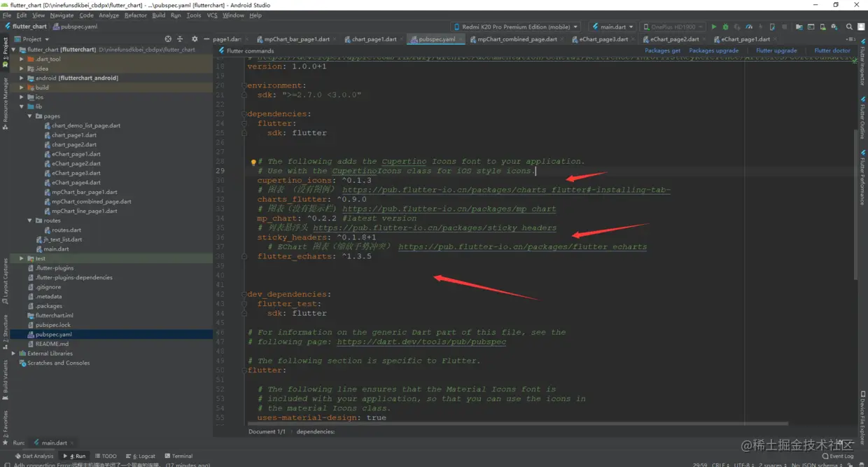This screenshot has width=868, height=467.
Task: Open the Device File Explorer side panel
Action: tap(863, 417)
